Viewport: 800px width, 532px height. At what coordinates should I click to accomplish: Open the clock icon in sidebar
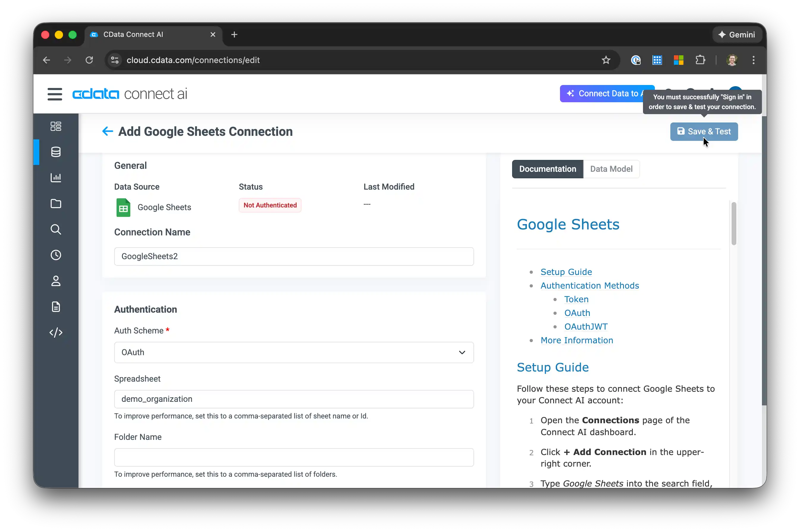click(56, 255)
